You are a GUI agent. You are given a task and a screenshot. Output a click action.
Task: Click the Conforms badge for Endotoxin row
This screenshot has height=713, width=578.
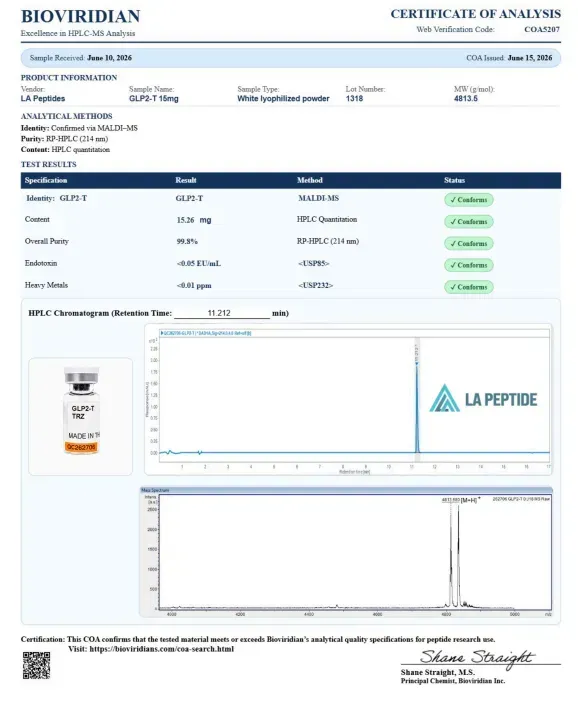pos(468,265)
